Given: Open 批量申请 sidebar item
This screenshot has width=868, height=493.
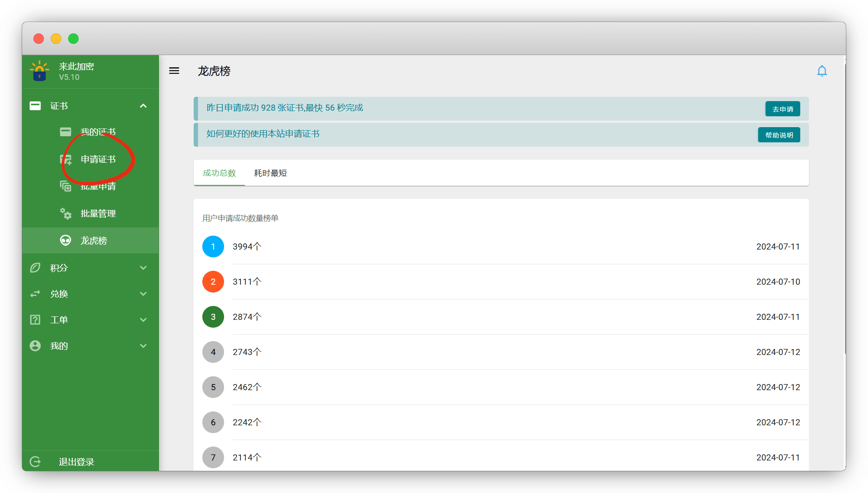Looking at the screenshot, I should click(98, 187).
